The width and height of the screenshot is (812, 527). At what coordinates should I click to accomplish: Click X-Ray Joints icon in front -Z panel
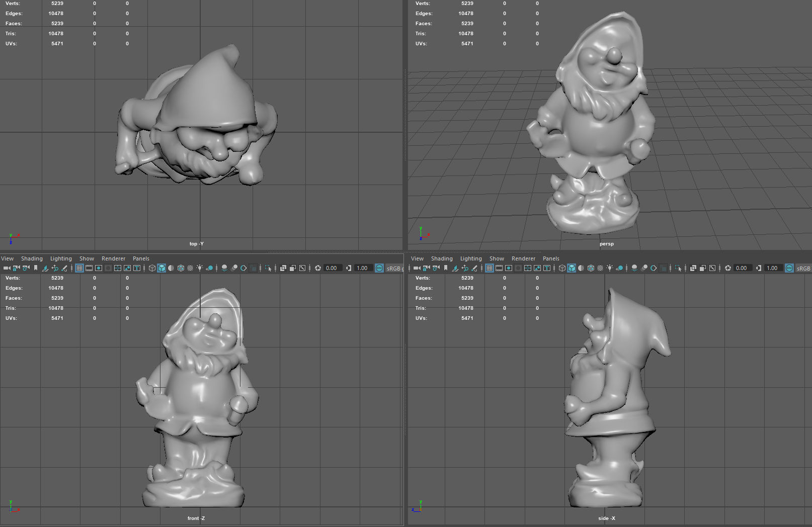point(302,268)
